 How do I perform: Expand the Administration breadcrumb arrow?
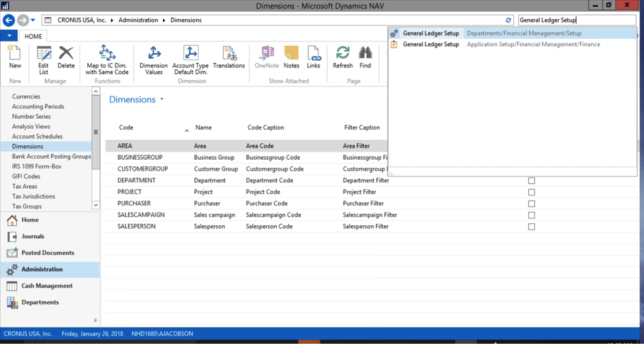tap(164, 20)
